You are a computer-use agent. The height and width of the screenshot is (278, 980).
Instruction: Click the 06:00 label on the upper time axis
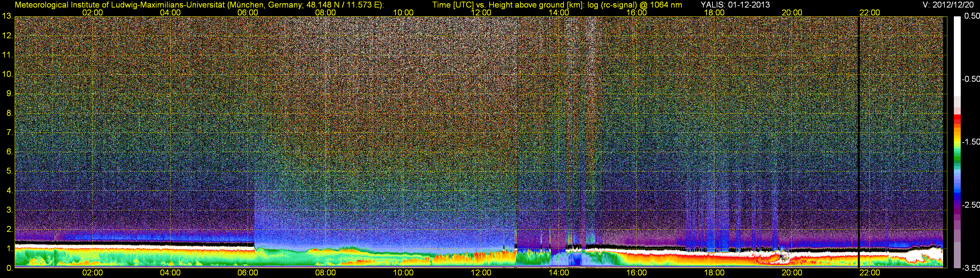248,12
